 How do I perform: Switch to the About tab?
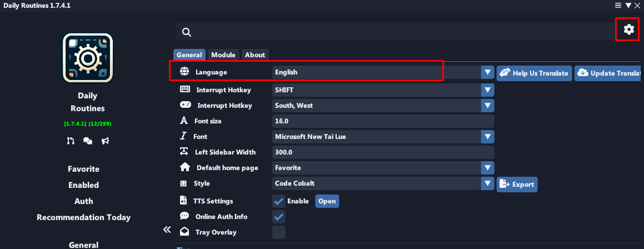tap(255, 55)
